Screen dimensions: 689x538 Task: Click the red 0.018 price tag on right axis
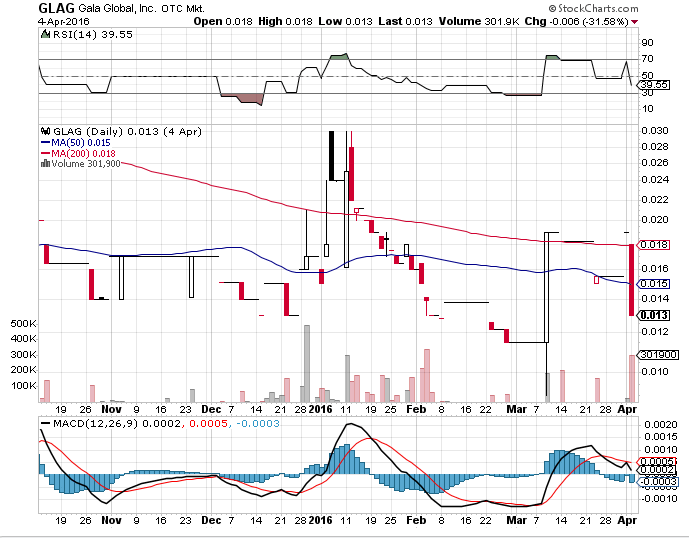click(654, 245)
